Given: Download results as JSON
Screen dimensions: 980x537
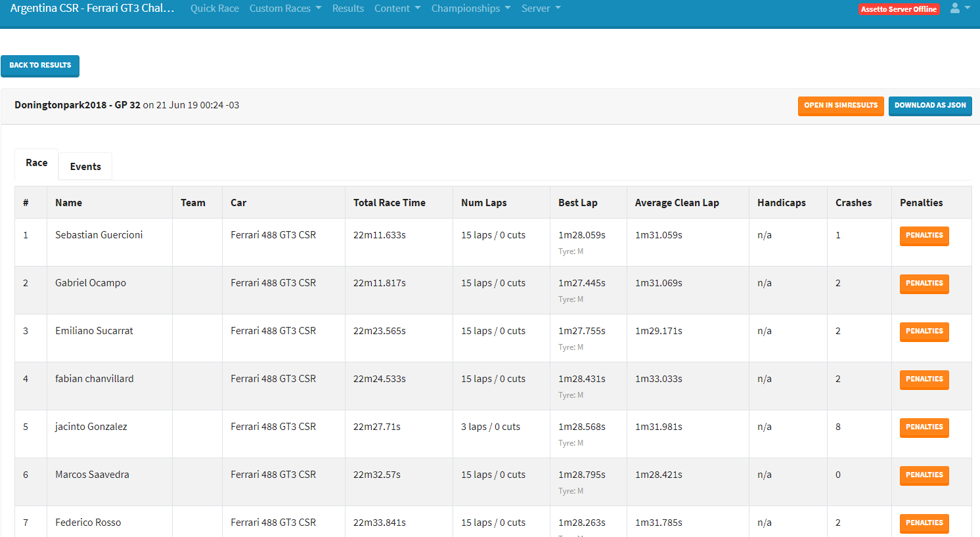Looking at the screenshot, I should click(x=930, y=106).
